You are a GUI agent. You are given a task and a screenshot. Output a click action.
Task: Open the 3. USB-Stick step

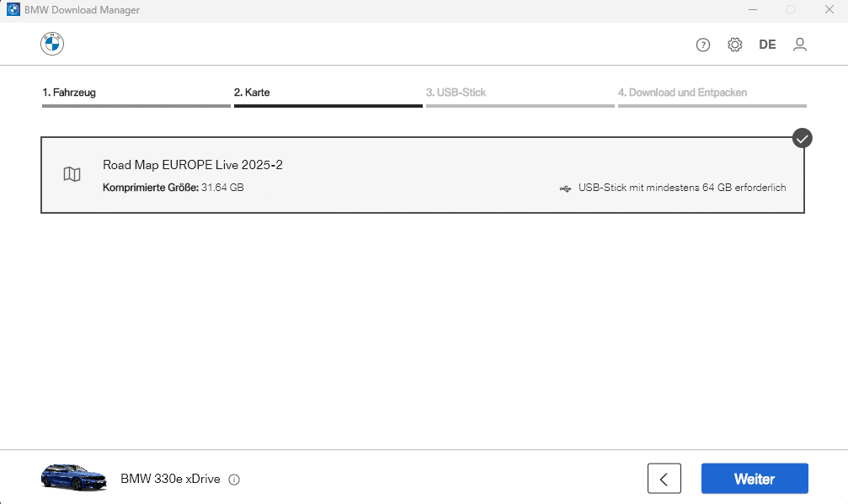click(x=456, y=93)
